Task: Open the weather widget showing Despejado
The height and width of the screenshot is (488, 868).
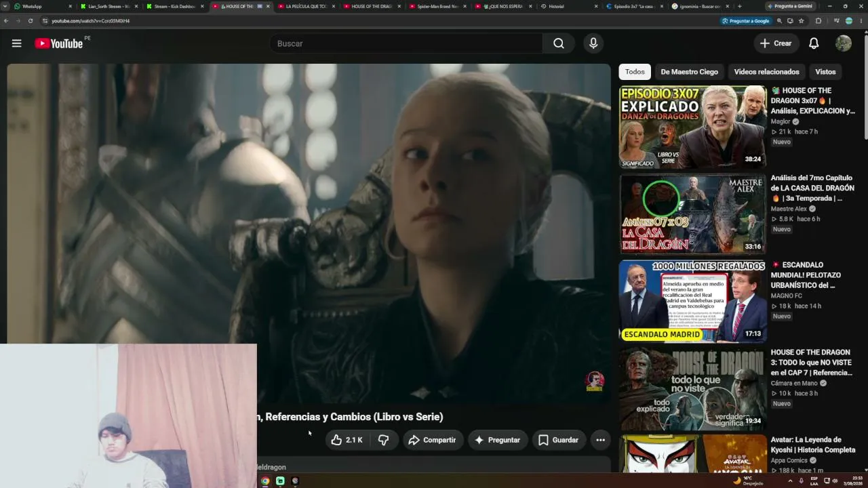Action: 748,481
